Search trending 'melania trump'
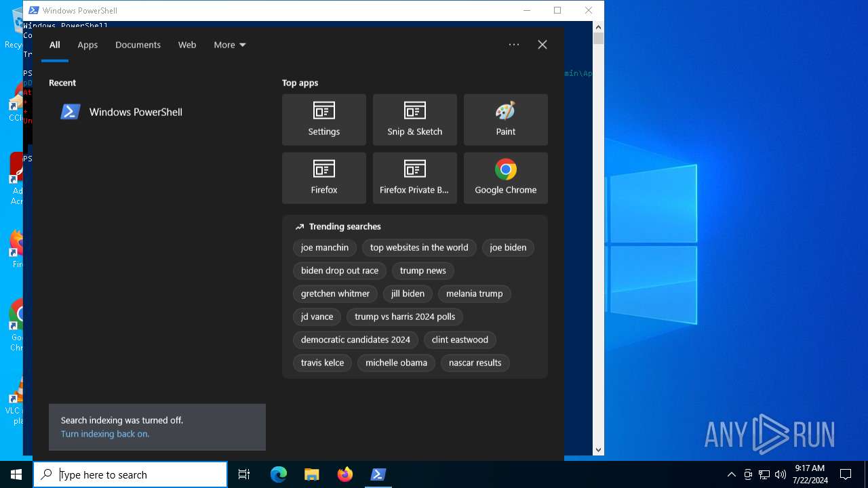 click(x=475, y=293)
